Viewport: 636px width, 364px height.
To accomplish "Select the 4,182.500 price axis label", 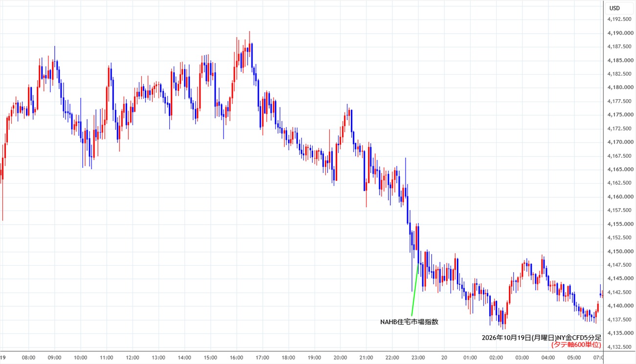I will pos(620,74).
